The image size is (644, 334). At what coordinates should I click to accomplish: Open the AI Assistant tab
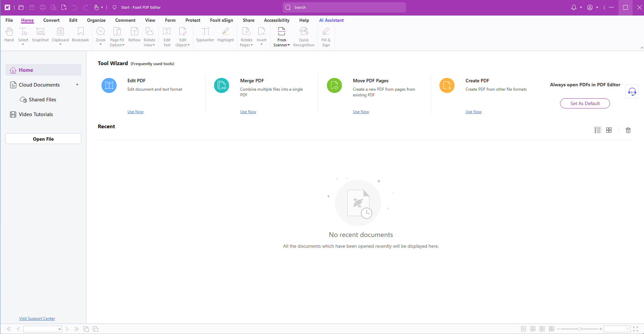pos(331,20)
